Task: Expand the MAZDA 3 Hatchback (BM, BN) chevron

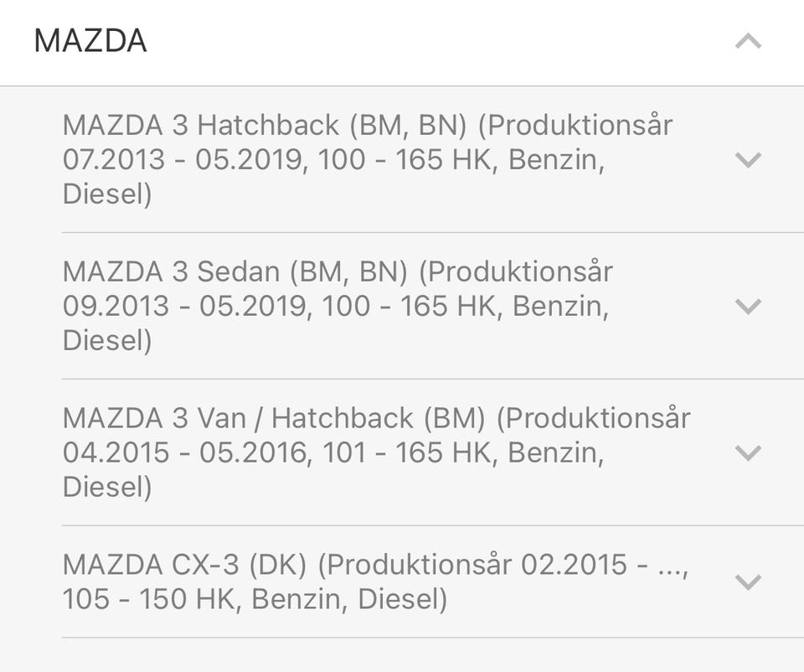Action: pos(747,159)
